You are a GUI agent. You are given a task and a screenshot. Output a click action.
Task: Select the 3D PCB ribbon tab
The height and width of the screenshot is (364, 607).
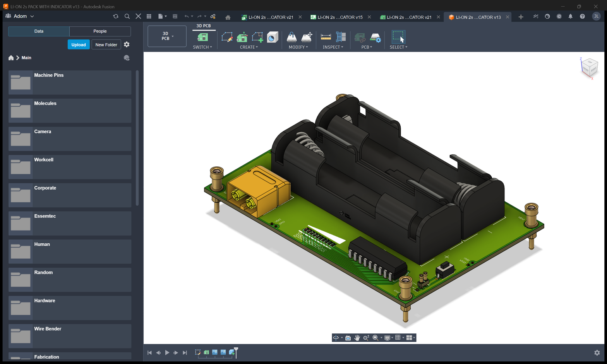point(204,26)
